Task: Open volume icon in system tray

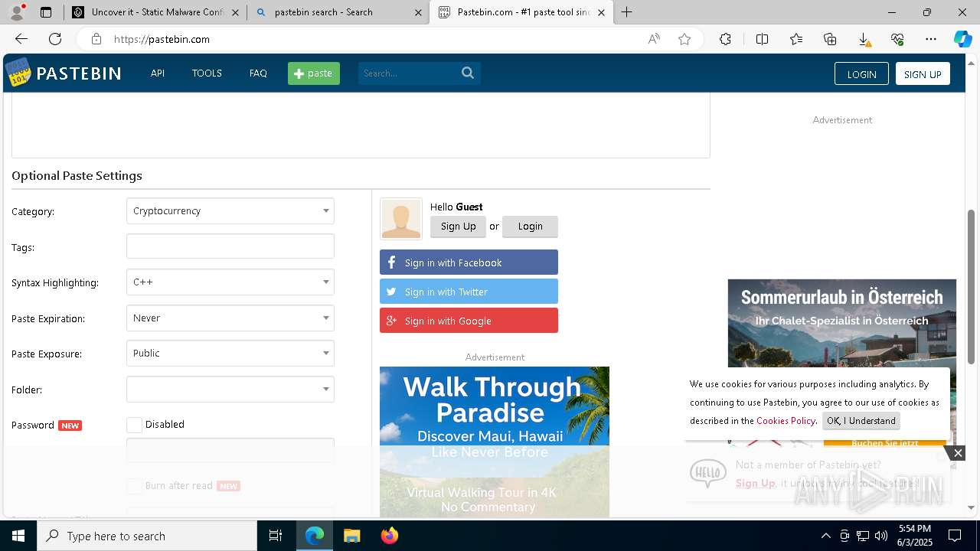Action: (881, 536)
